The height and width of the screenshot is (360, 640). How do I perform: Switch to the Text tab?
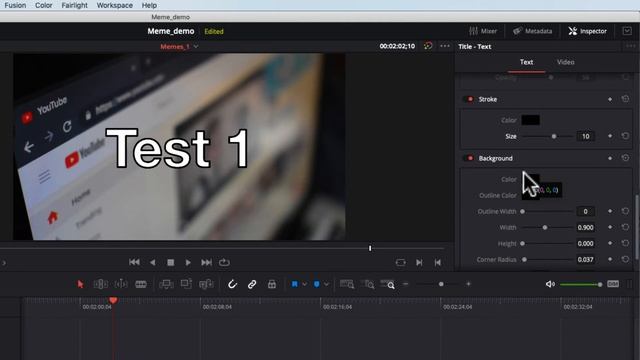click(x=526, y=62)
